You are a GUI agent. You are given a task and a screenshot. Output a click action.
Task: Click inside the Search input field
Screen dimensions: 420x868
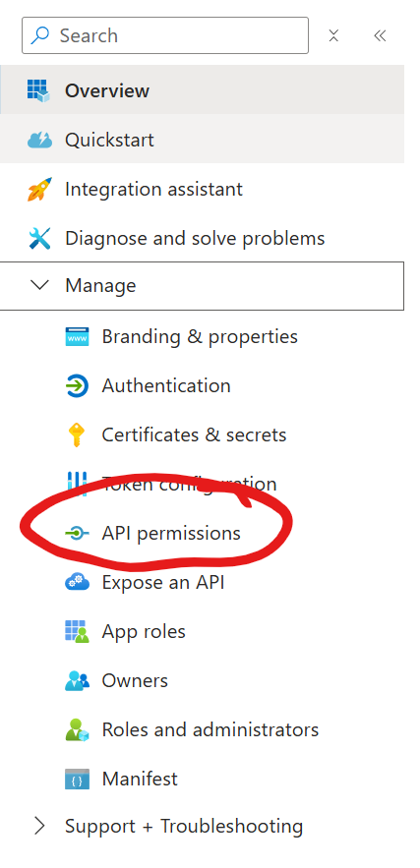(165, 35)
